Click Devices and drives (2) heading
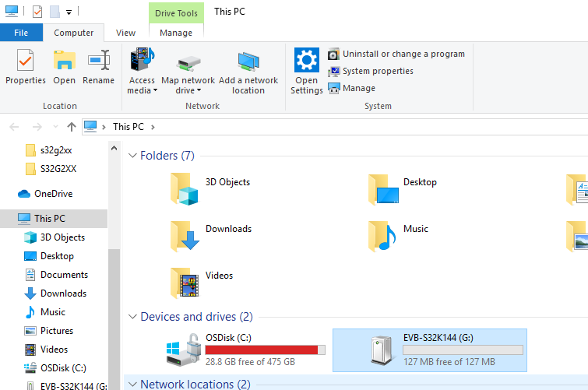The height and width of the screenshot is (390, 588). pyautogui.click(x=196, y=317)
